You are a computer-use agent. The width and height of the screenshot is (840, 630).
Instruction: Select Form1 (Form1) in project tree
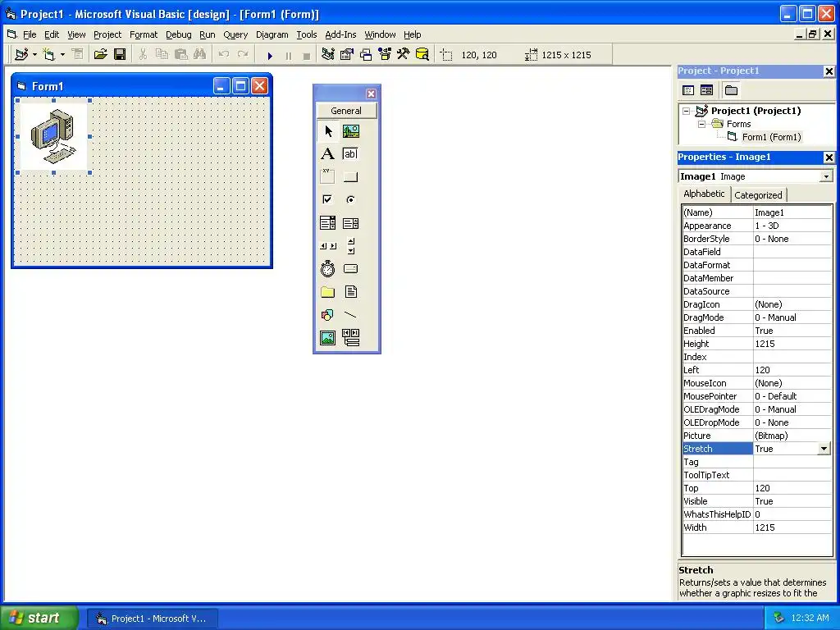pyautogui.click(x=771, y=137)
